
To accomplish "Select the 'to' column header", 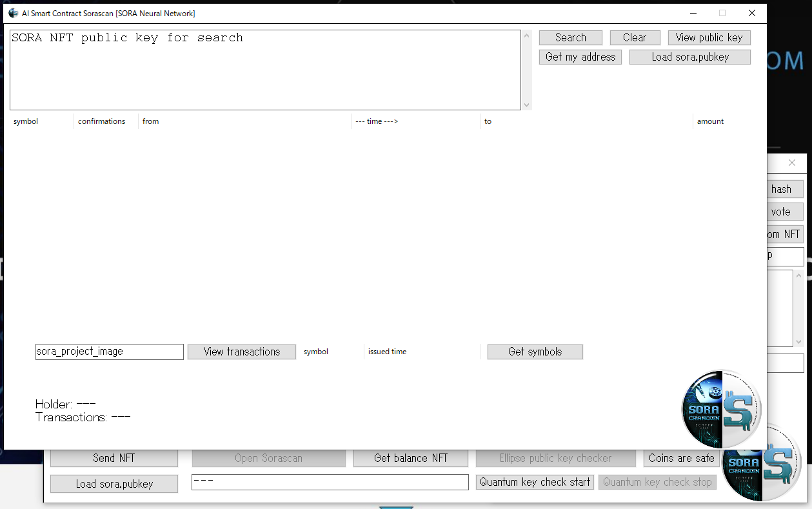I will 586,121.
